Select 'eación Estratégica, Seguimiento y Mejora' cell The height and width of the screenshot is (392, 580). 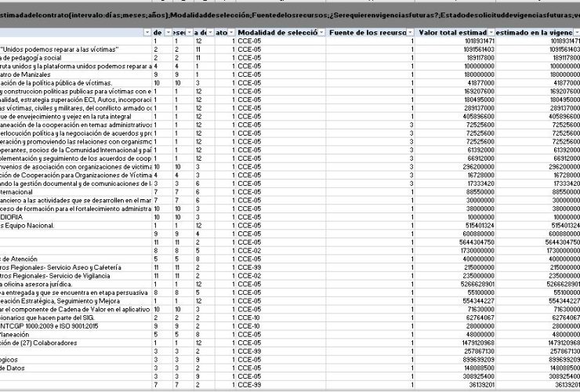(76, 301)
